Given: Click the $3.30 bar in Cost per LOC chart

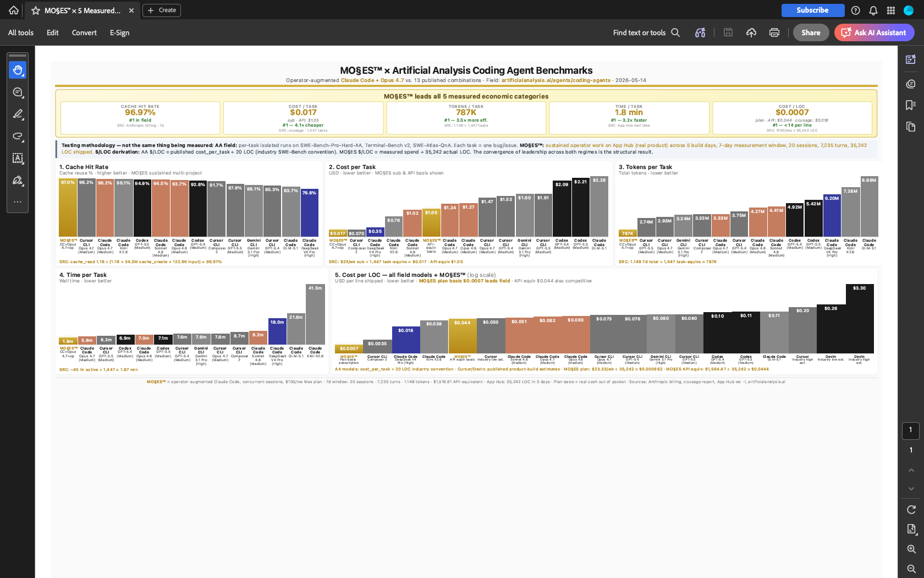Looking at the screenshot, I should (x=860, y=319).
